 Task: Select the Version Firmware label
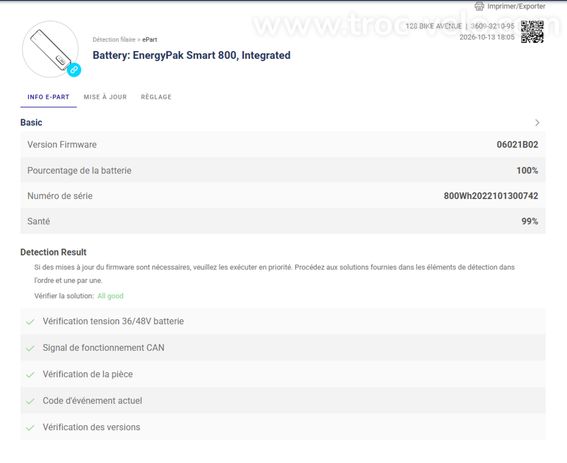click(x=62, y=145)
